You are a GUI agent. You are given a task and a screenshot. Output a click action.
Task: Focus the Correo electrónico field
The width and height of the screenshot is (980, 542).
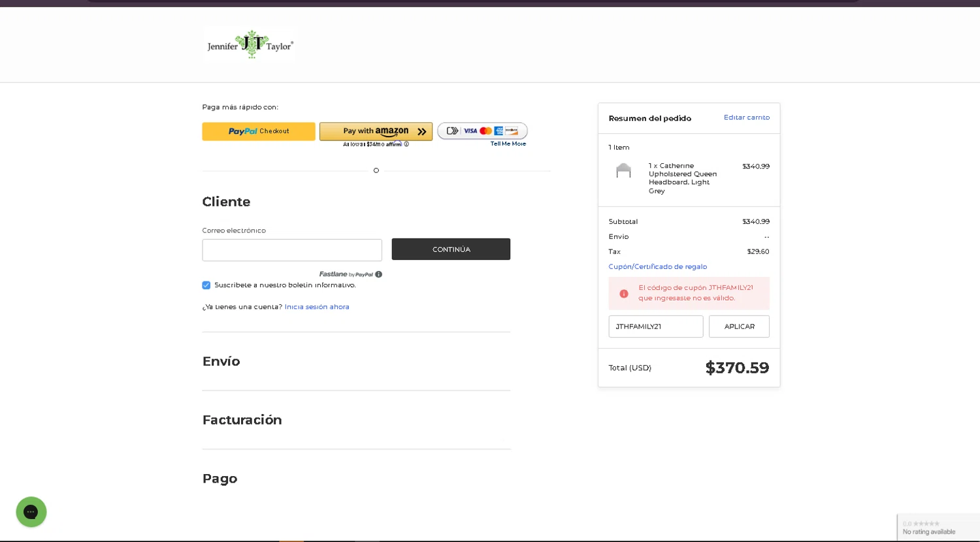tap(292, 250)
